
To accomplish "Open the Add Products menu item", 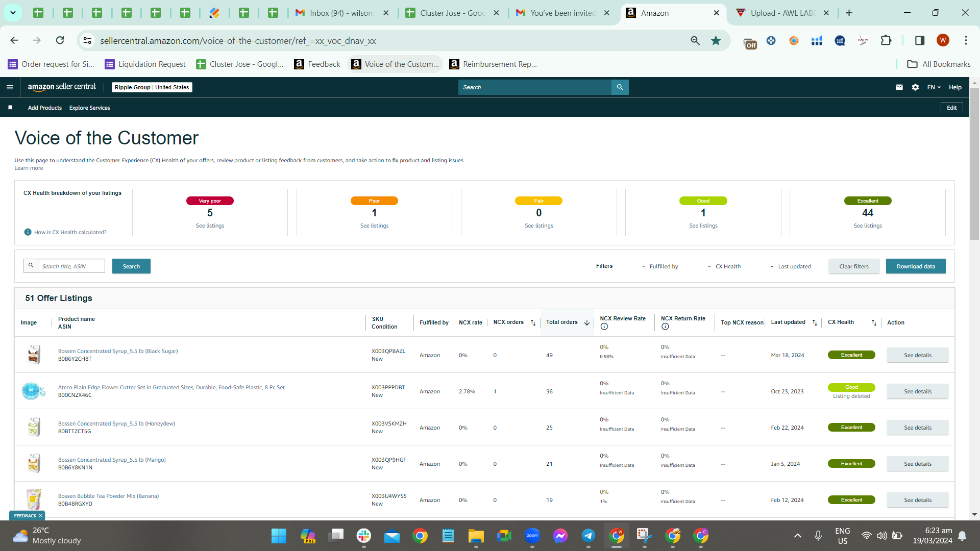I will tap(45, 108).
